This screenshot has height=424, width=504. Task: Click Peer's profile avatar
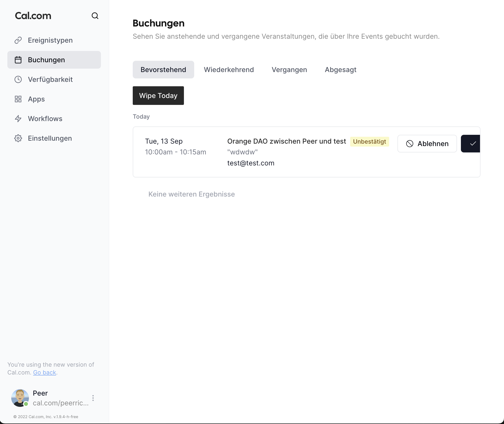(20, 398)
